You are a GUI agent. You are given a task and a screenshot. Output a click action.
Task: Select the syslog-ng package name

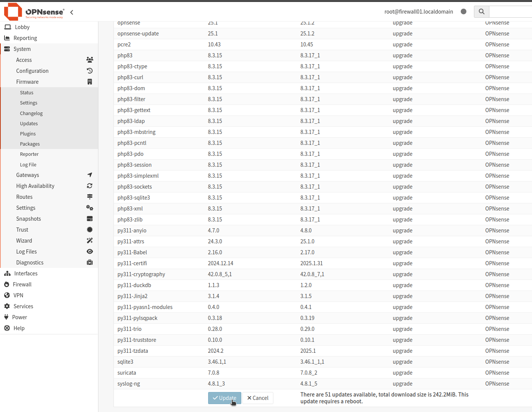129,384
